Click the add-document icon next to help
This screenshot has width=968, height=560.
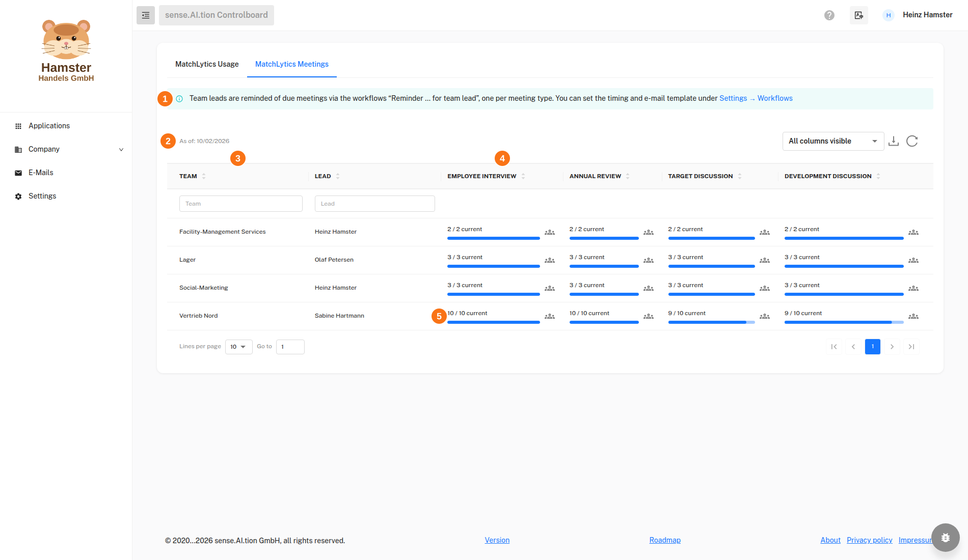[x=859, y=15]
